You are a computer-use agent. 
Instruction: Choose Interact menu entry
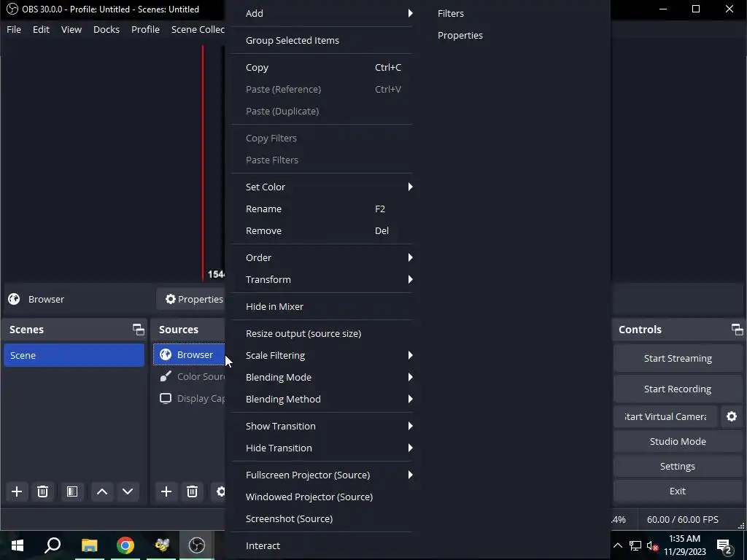tap(322, 545)
